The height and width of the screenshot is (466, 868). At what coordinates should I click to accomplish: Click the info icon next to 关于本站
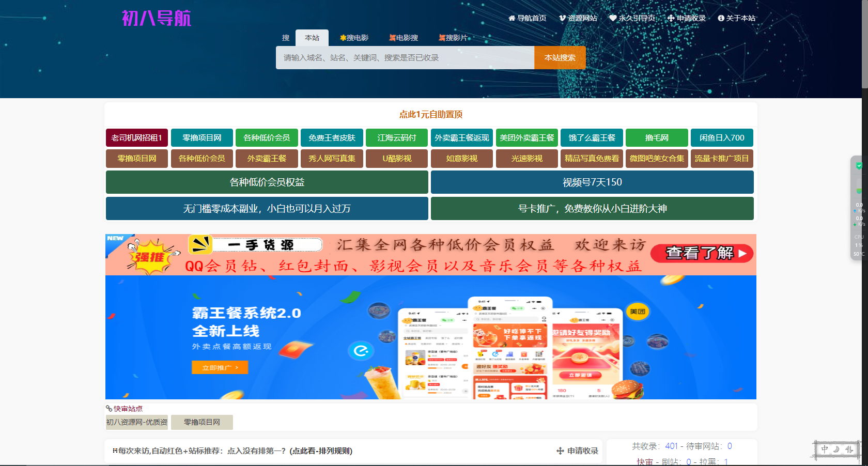coord(721,18)
